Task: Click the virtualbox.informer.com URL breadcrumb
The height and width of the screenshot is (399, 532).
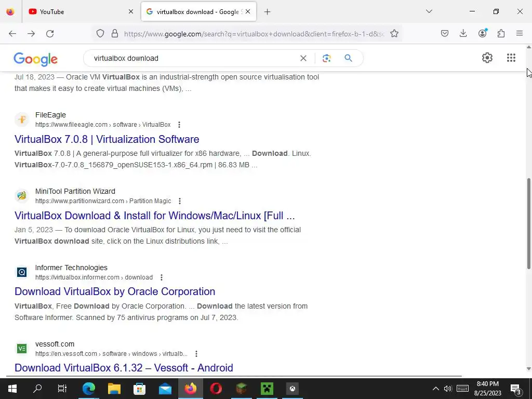Action: tap(94, 277)
